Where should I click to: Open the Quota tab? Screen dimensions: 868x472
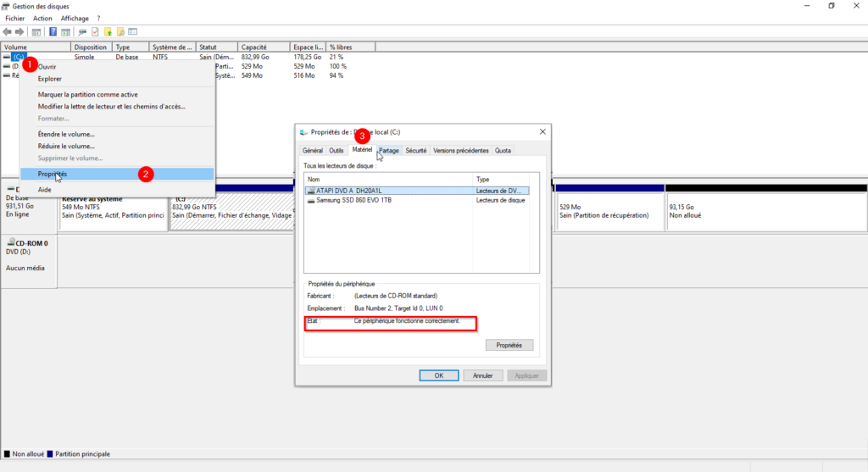point(503,151)
